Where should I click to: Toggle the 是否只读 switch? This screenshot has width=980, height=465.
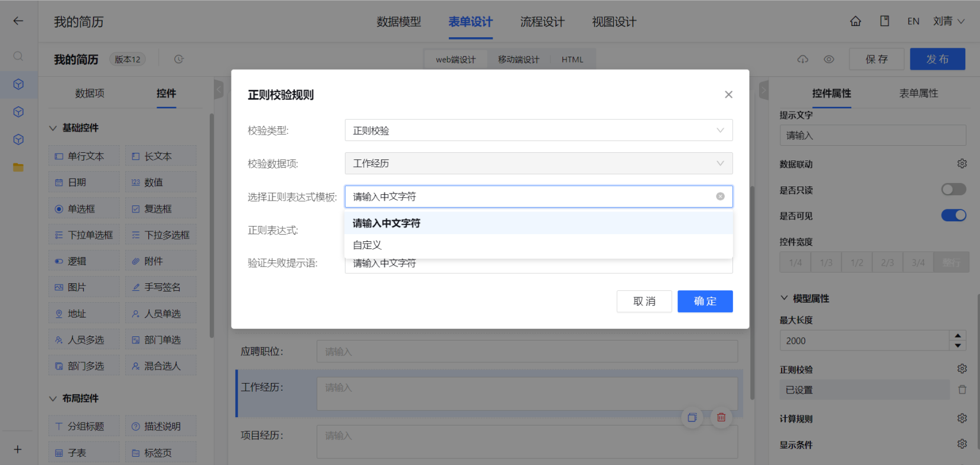coord(953,189)
